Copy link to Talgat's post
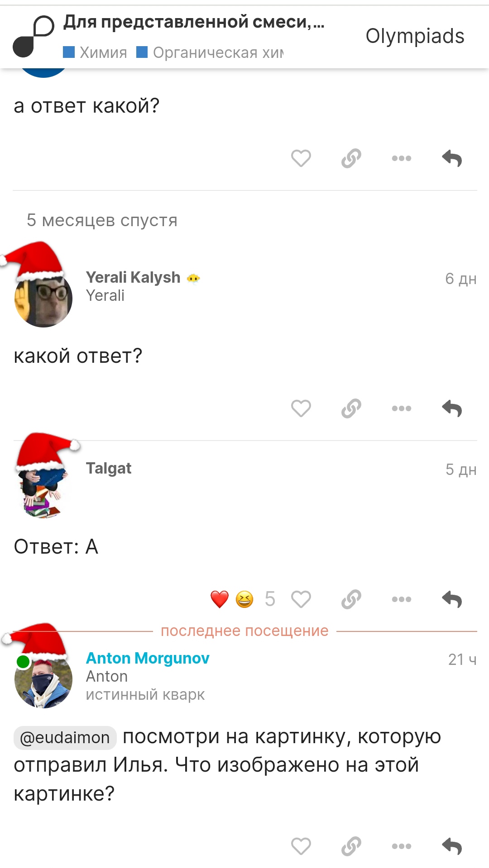 pyautogui.click(x=351, y=599)
